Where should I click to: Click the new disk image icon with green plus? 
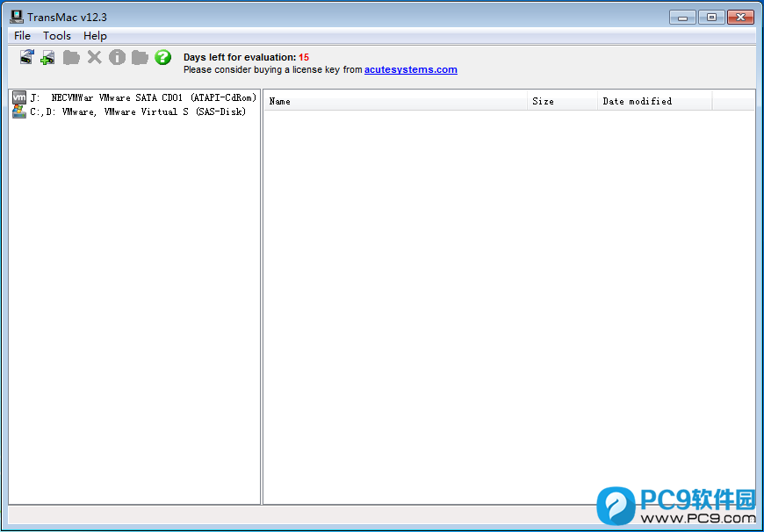point(47,57)
